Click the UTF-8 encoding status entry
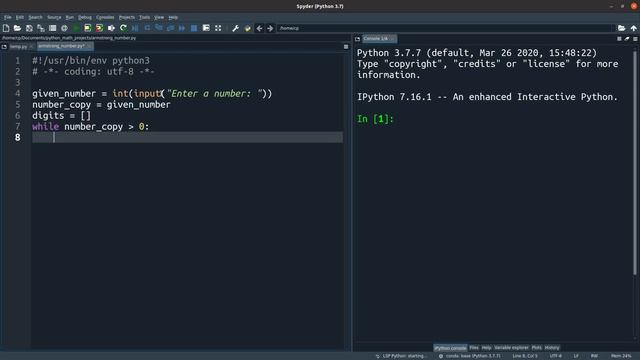Image resolution: width=640 pixels, height=360 pixels. (x=556, y=356)
